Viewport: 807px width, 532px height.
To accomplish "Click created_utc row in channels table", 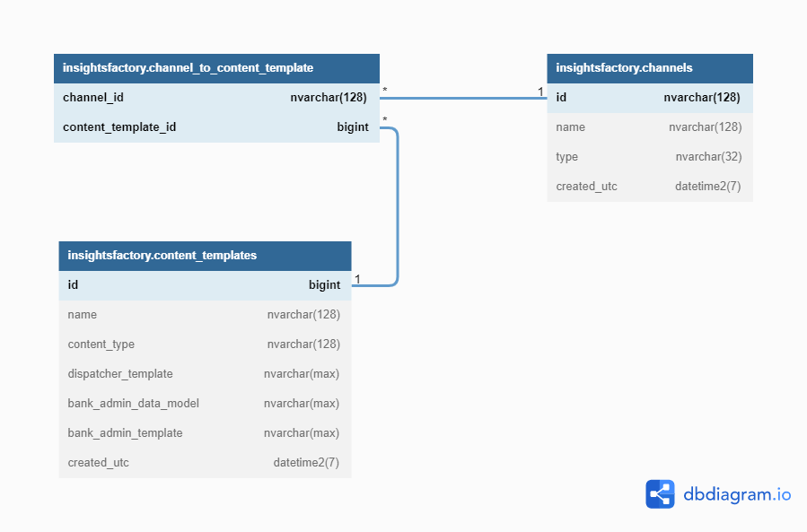I will (649, 187).
